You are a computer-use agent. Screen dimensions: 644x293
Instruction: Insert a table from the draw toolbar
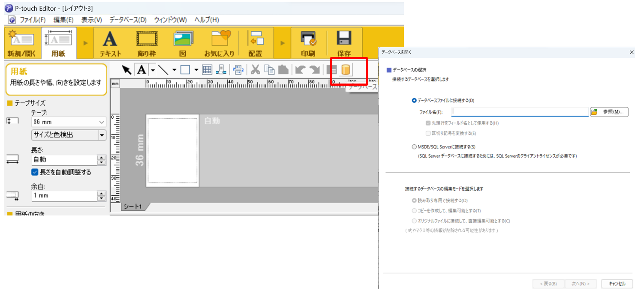(x=208, y=70)
